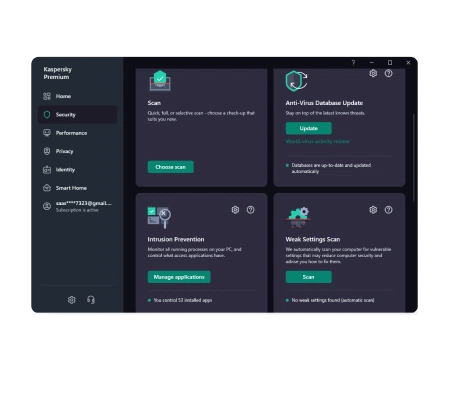Click the Scan card shield illustration
Viewport: 464px width, 407px height.
[160, 80]
